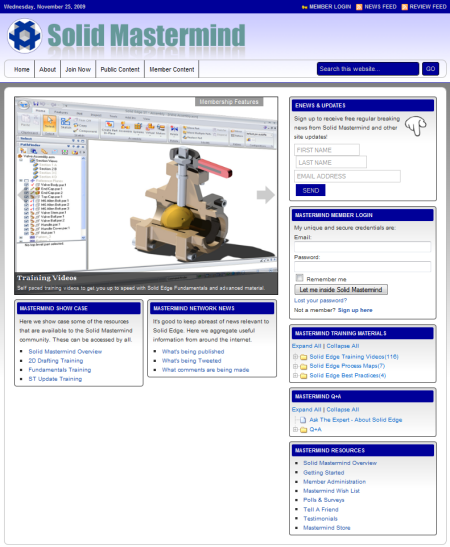Click the Solid Mastermind logo icon

pos(24,36)
